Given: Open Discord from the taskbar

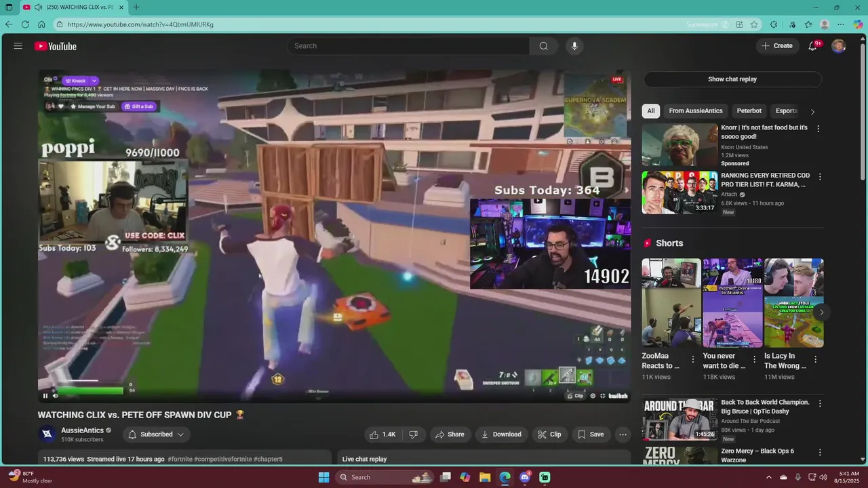Looking at the screenshot, I should pos(525,477).
